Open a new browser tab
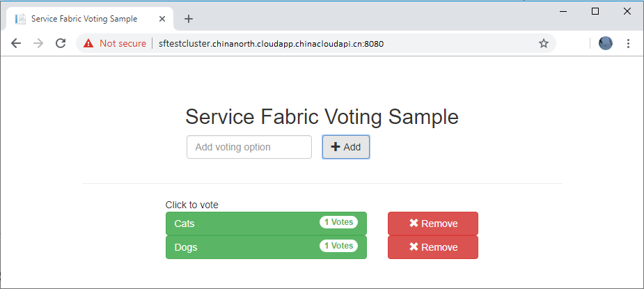The width and height of the screenshot is (644, 289). tap(188, 19)
